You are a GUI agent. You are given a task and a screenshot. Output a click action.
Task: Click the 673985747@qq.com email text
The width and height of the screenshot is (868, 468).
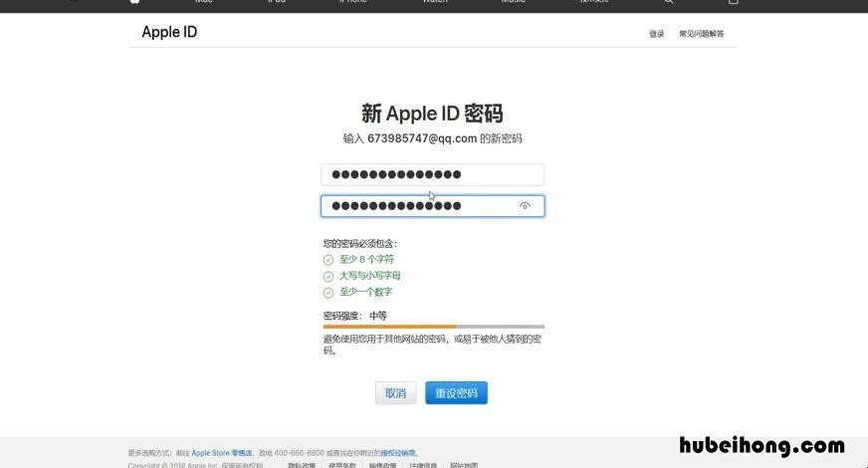[422, 138]
